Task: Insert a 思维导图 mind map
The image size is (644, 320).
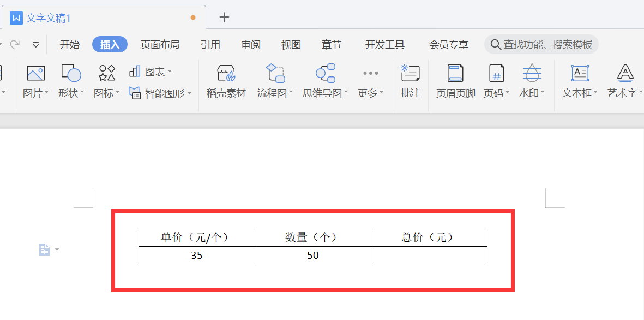Action: pos(323,81)
